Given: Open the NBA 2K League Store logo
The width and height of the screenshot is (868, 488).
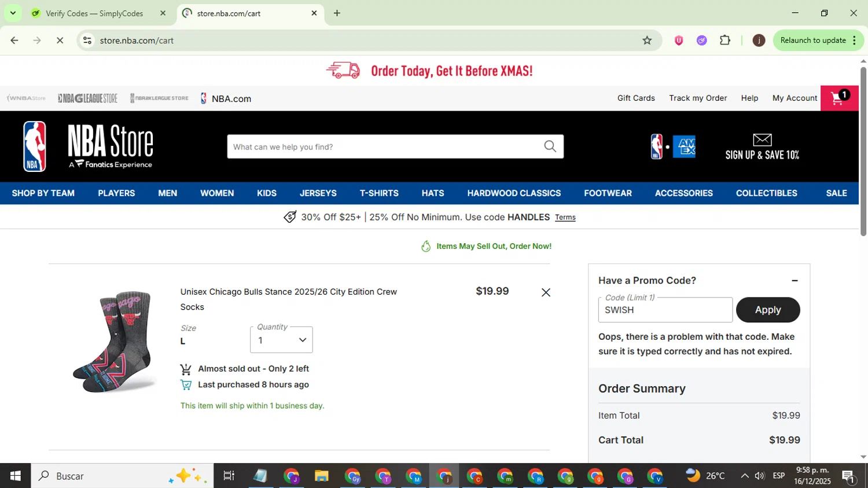Looking at the screenshot, I should (x=159, y=98).
